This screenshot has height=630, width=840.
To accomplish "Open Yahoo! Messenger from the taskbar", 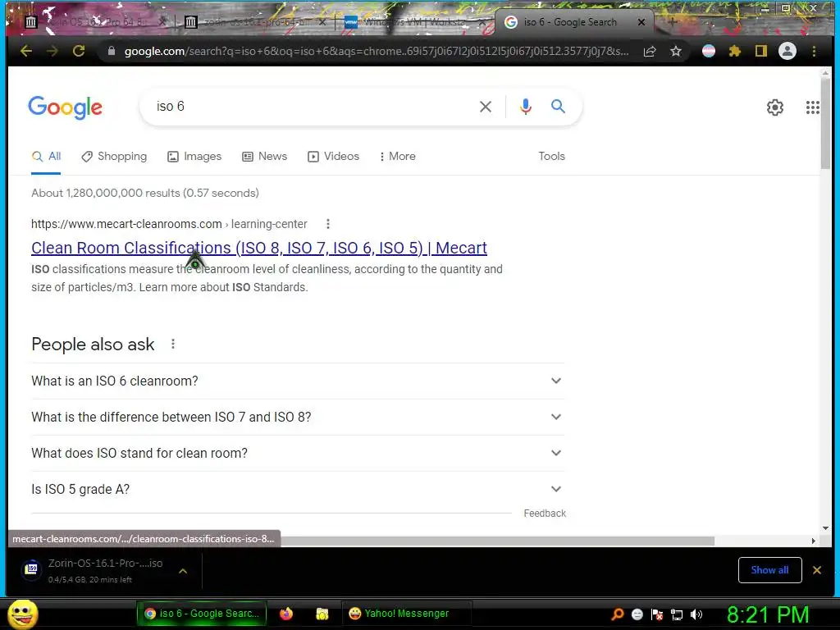I will point(405,614).
